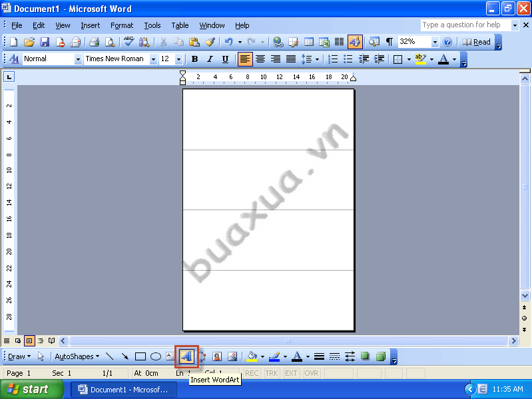Toggle Center alignment
The height and width of the screenshot is (399, 532).
[260, 59]
